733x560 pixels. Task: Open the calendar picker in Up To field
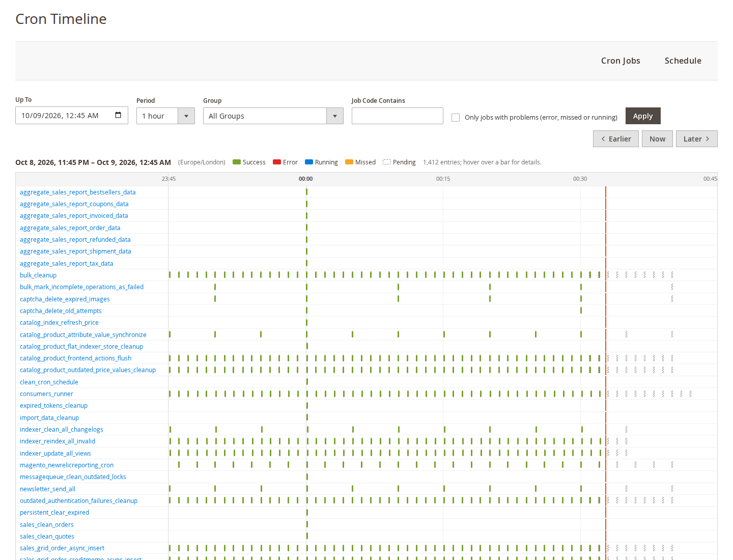pos(118,115)
